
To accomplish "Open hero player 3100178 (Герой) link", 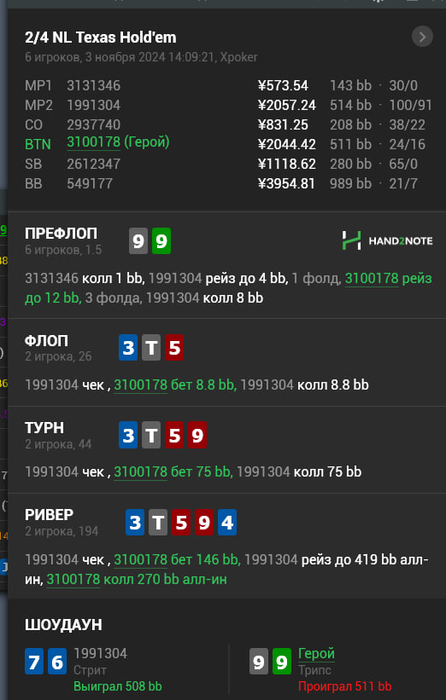I will [118, 143].
